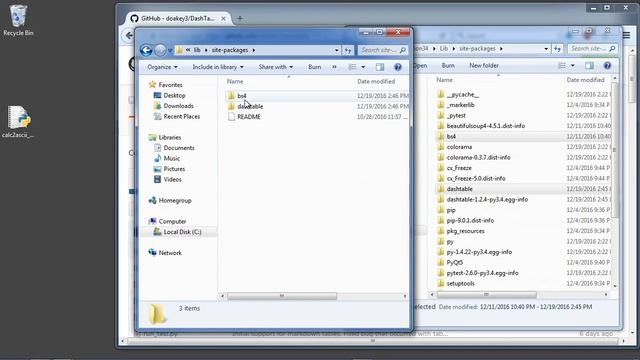Click Lib breadcrumb in back Explorer window
The height and width of the screenshot is (360, 640).
[444, 49]
